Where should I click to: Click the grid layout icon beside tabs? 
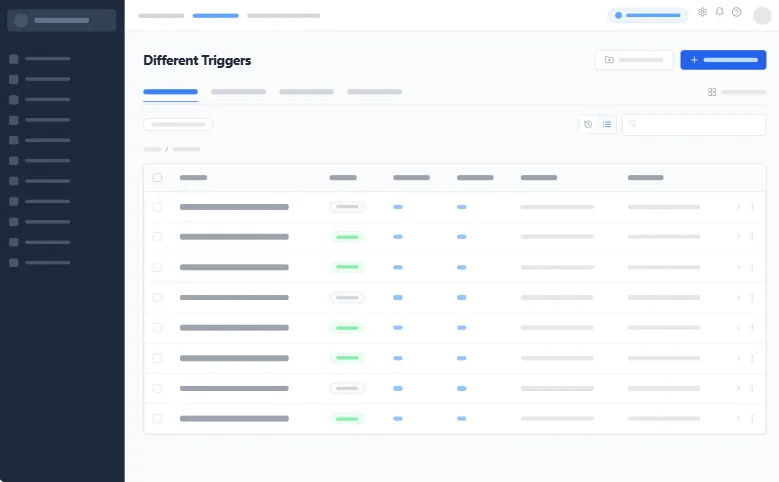click(x=712, y=92)
